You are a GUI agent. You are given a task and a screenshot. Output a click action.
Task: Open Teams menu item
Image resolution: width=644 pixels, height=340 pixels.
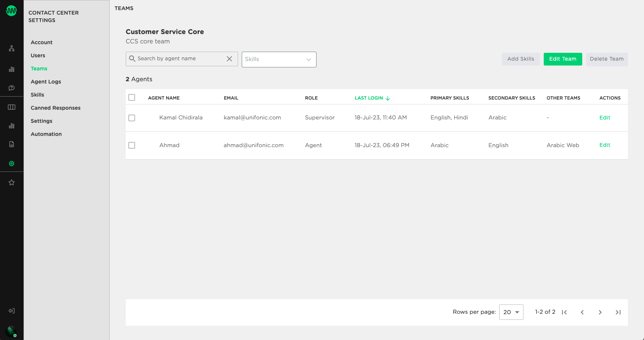pos(39,69)
